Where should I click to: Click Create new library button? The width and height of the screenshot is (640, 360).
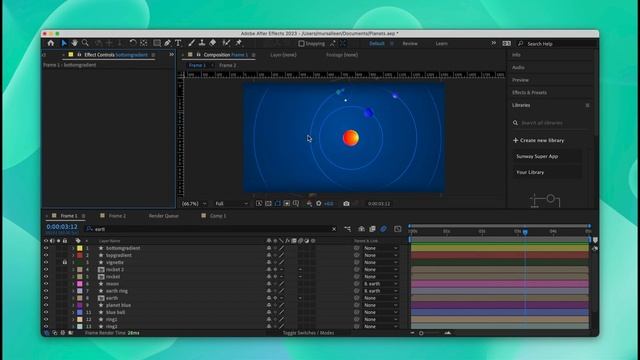(x=538, y=140)
